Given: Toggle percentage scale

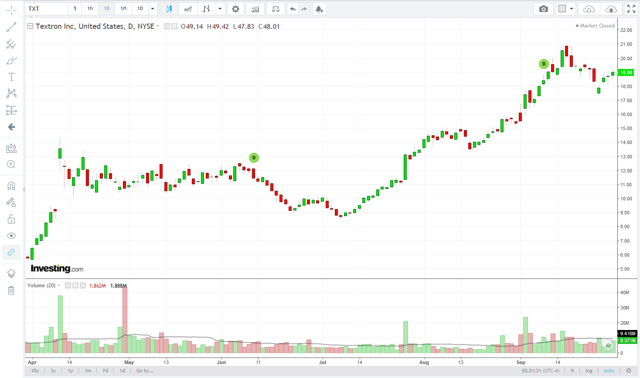Looking at the screenshot, I should [572, 371].
